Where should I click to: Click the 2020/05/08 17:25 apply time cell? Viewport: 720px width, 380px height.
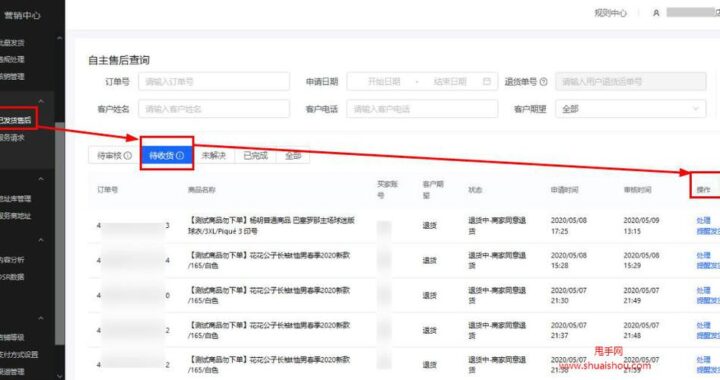point(568,226)
